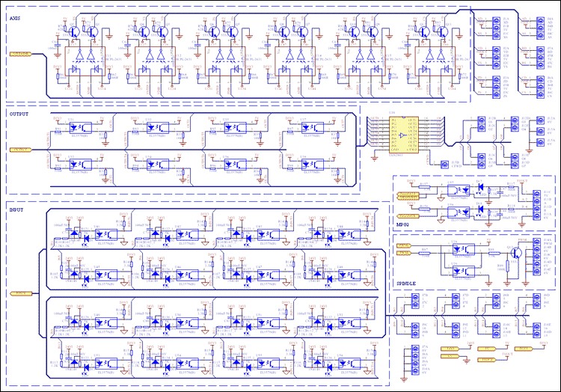Click the Q13 transistor in the SPINDLE block

tap(515, 253)
